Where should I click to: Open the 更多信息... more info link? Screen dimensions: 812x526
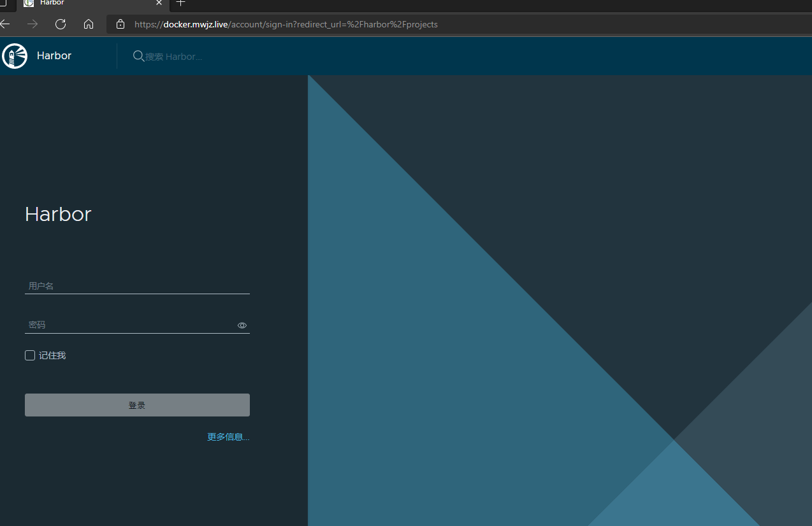228,437
